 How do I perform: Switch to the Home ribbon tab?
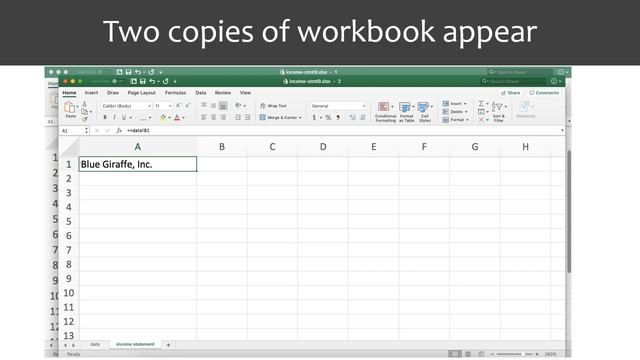(69, 93)
